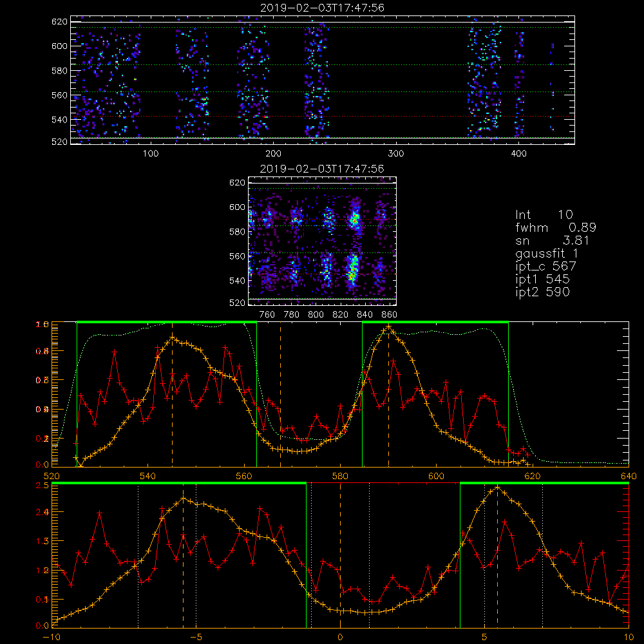Click x-axis label 860 of middle plot
The height and width of the screenshot is (644, 644).
390,315
